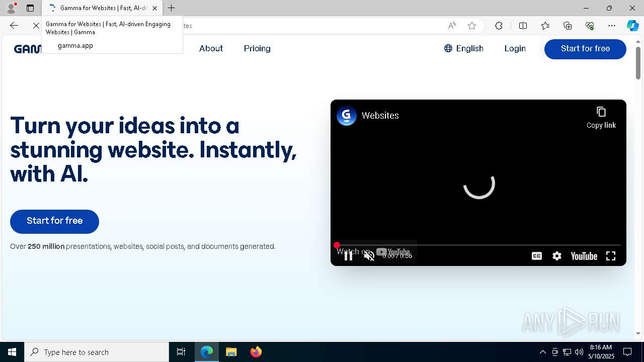Image resolution: width=644 pixels, height=362 pixels.
Task: Click the taskbar search box
Action: coord(97,352)
